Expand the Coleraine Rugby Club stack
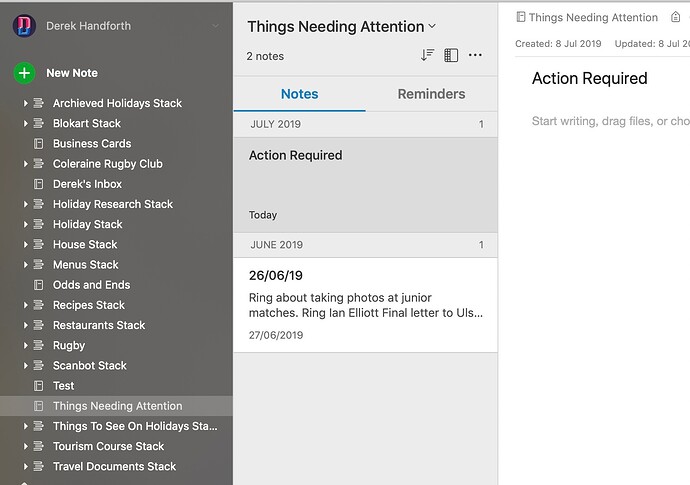Screen dimensions: 690x485 point(25,164)
